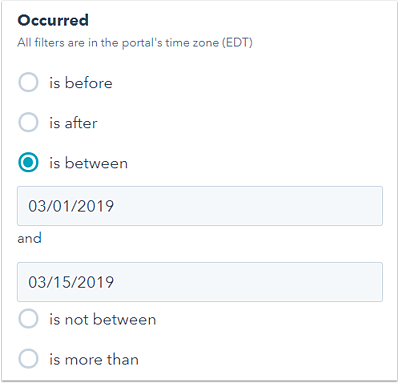Image resolution: width=399 pixels, height=383 pixels.
Task: Select the 'is not between' radio button
Action: pos(28,319)
